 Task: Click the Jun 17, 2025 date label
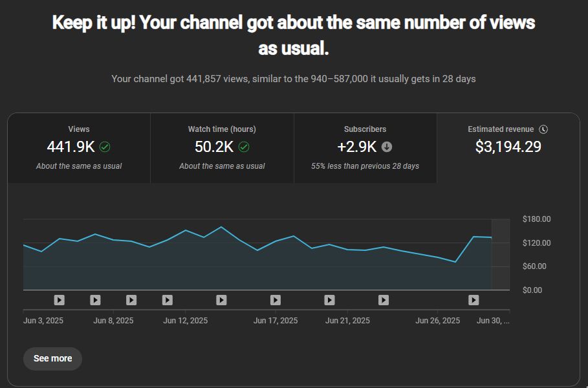point(275,320)
